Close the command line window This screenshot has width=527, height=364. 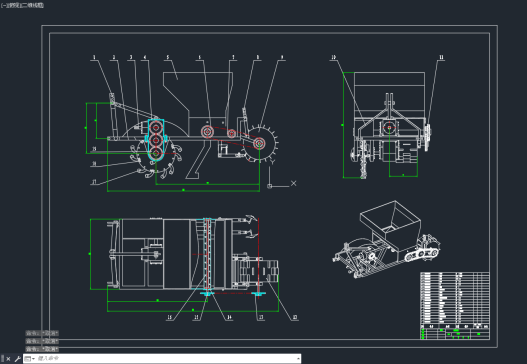click(x=8, y=359)
